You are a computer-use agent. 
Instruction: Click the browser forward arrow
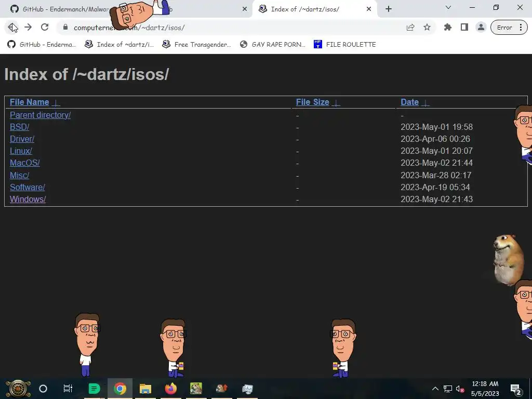tap(28, 28)
